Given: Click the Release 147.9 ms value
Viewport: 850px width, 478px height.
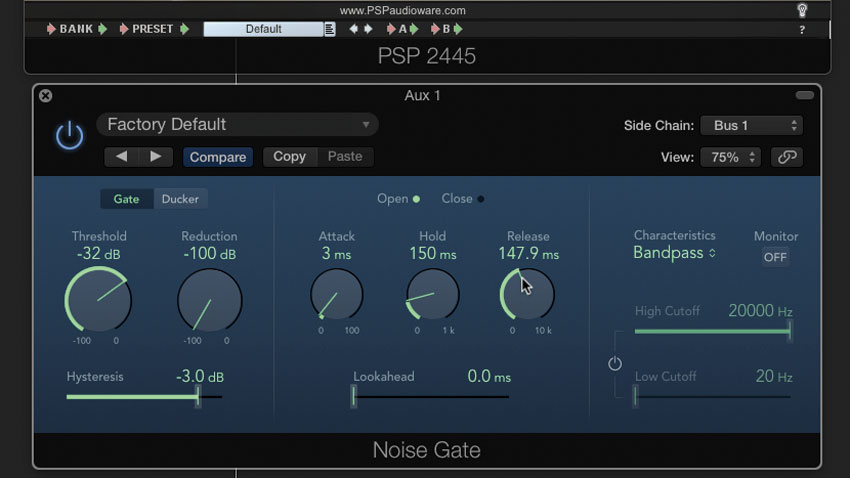Looking at the screenshot, I should point(529,254).
